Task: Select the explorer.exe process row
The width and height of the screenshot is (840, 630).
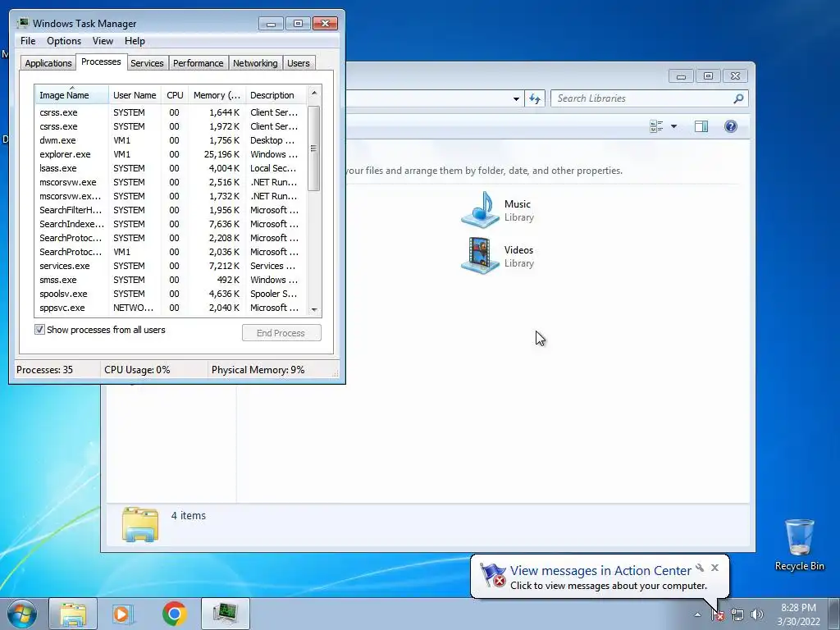Action: 171,154
